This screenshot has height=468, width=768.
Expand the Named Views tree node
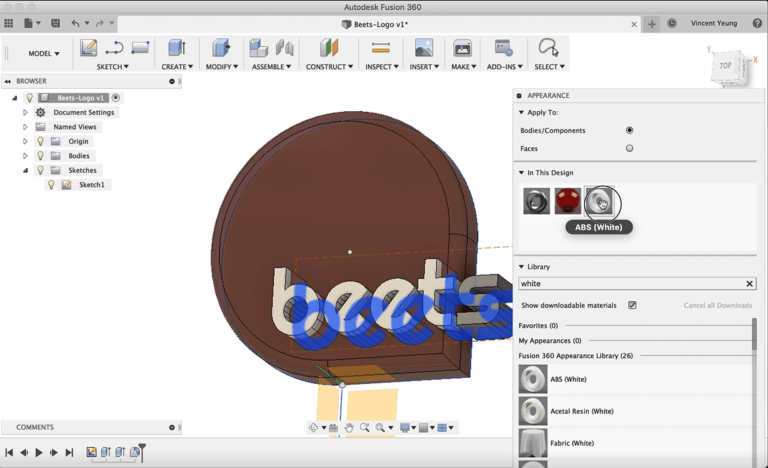click(25, 127)
